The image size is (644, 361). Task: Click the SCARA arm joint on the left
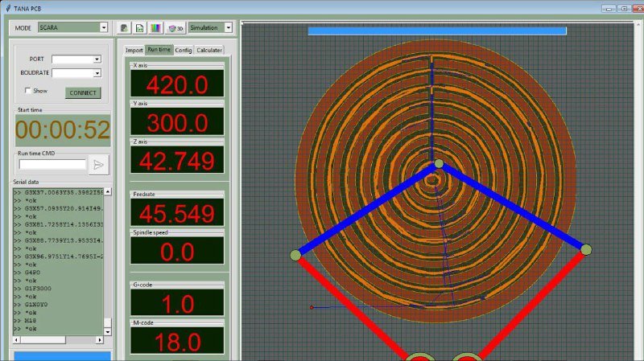295,256
